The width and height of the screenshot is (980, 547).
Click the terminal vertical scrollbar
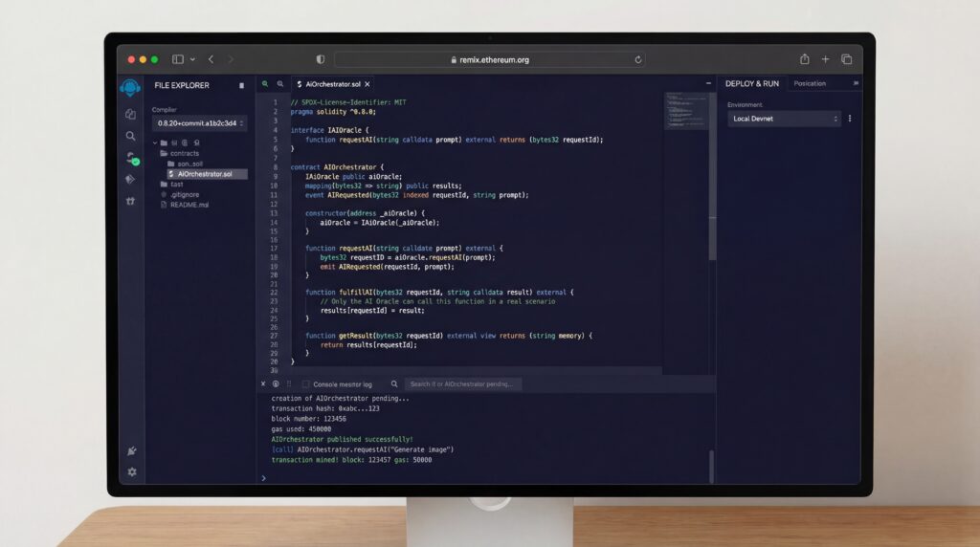click(x=711, y=467)
